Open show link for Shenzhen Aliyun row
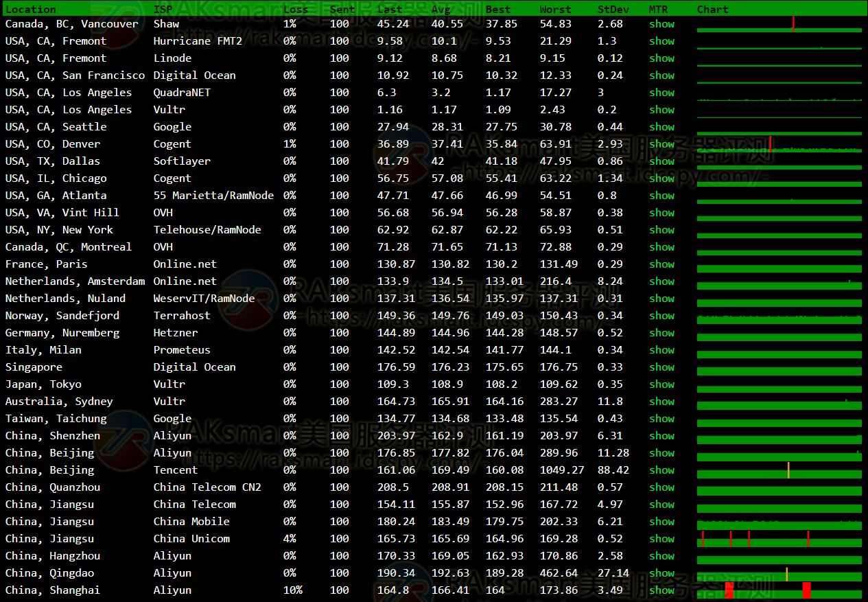This screenshot has height=602, width=868. [x=661, y=436]
